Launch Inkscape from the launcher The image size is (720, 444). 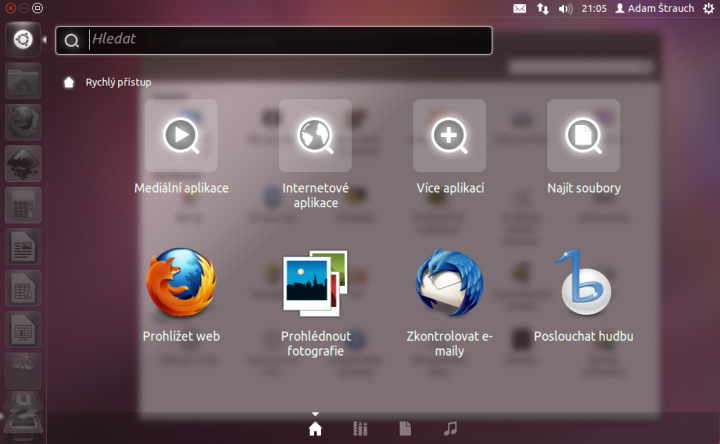[x=23, y=164]
